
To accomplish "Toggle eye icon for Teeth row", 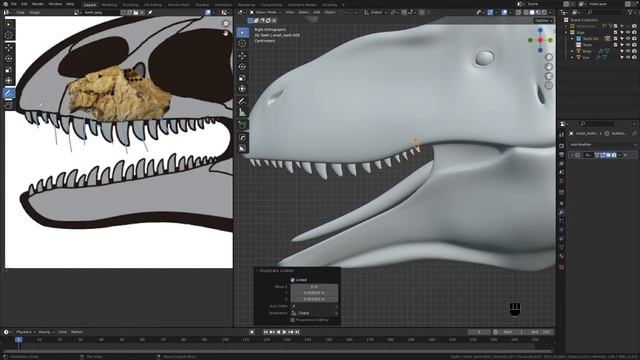I will coord(629,45).
